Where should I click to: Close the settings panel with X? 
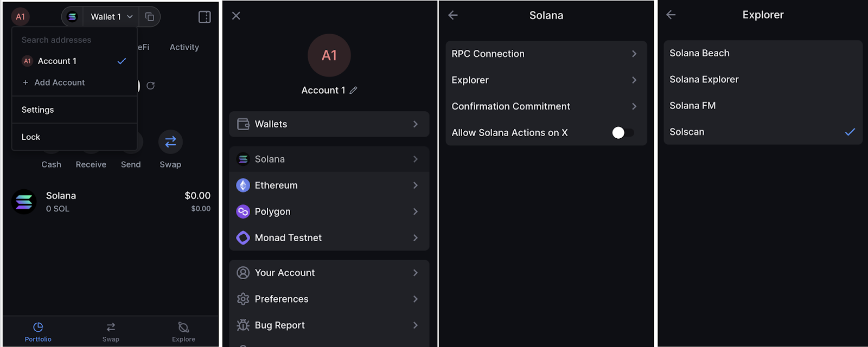(x=236, y=16)
